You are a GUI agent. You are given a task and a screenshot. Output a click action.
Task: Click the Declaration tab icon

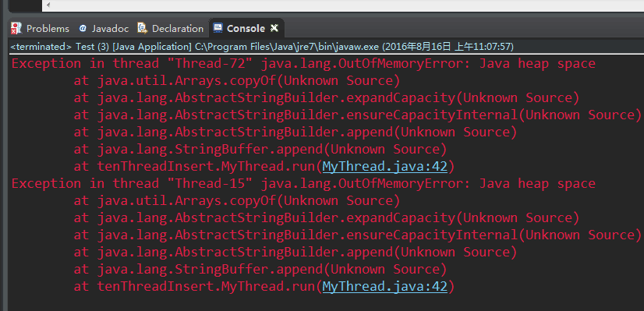click(x=142, y=28)
